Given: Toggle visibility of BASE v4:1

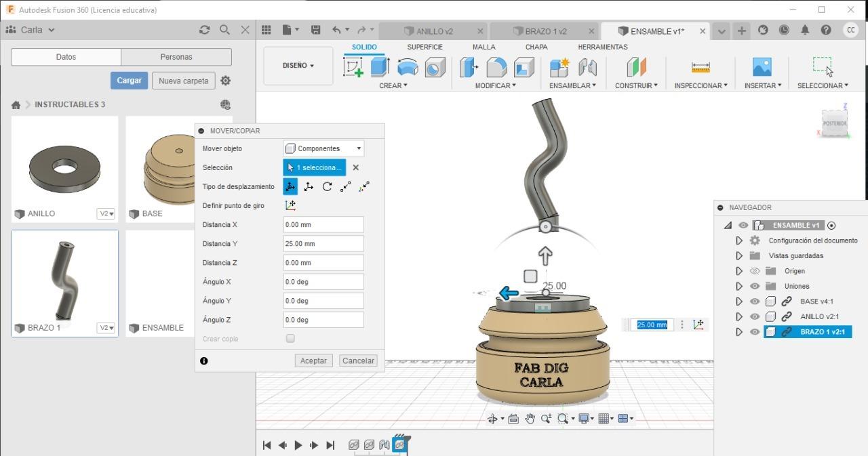Looking at the screenshot, I should [x=755, y=302].
